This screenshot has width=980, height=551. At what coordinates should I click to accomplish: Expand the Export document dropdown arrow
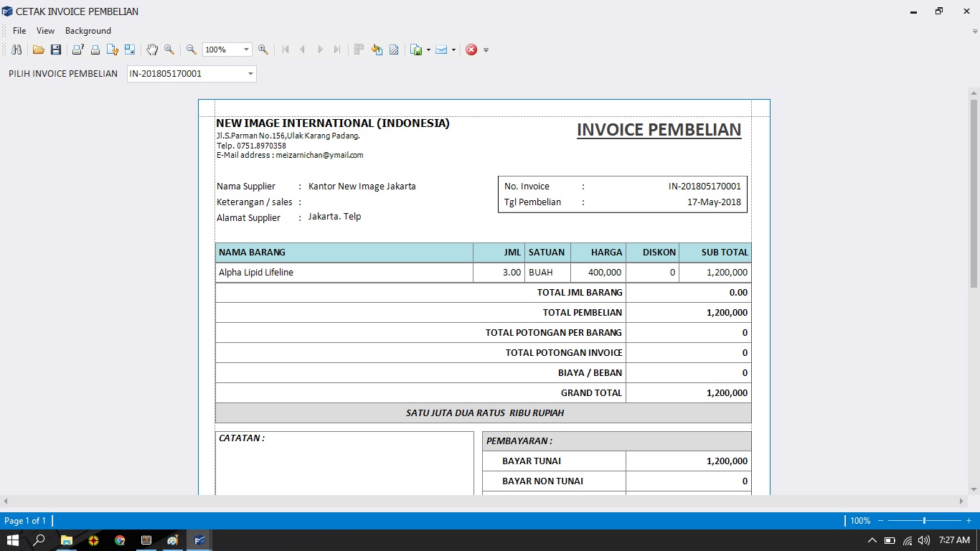click(x=428, y=50)
